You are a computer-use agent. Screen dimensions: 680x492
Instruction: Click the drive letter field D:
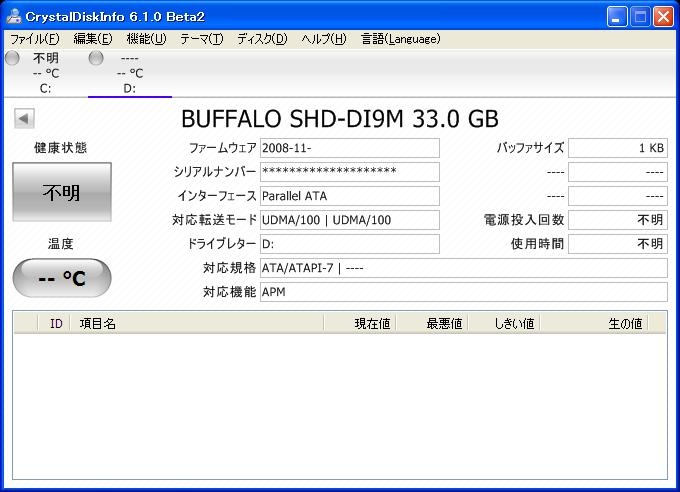tap(350, 244)
